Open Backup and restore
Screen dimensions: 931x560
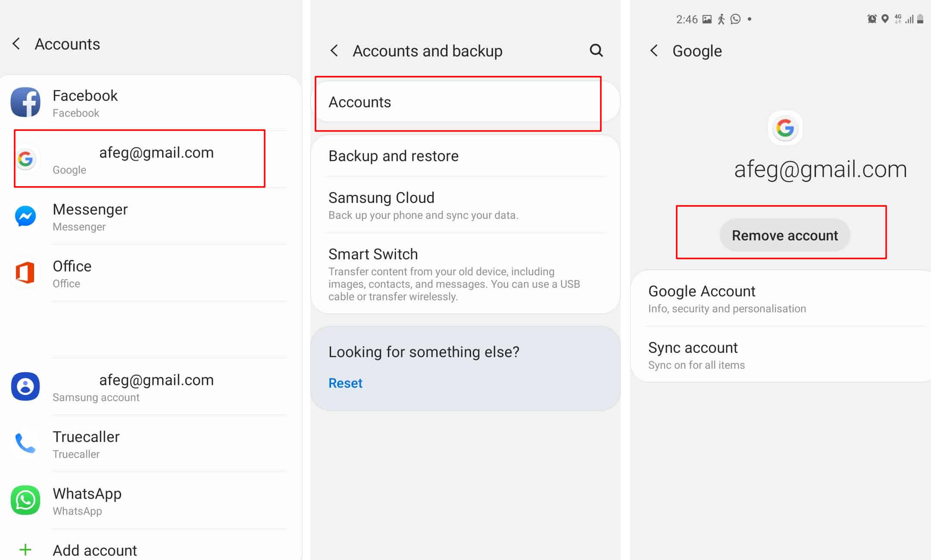click(465, 156)
